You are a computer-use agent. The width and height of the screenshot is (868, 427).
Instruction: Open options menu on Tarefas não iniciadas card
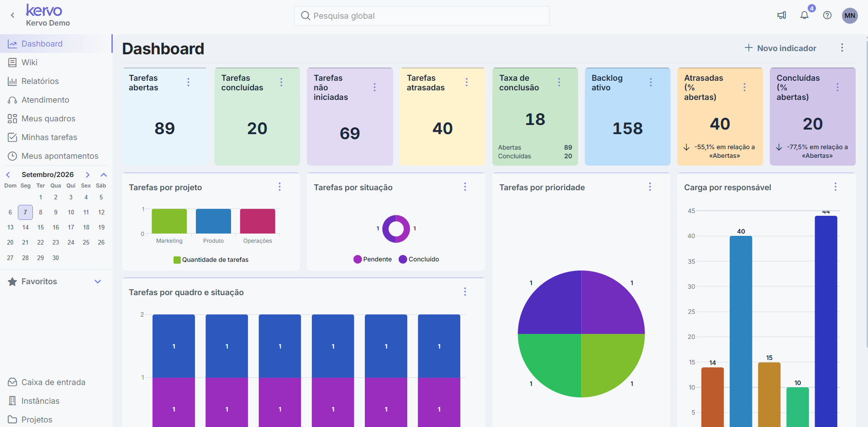point(374,87)
